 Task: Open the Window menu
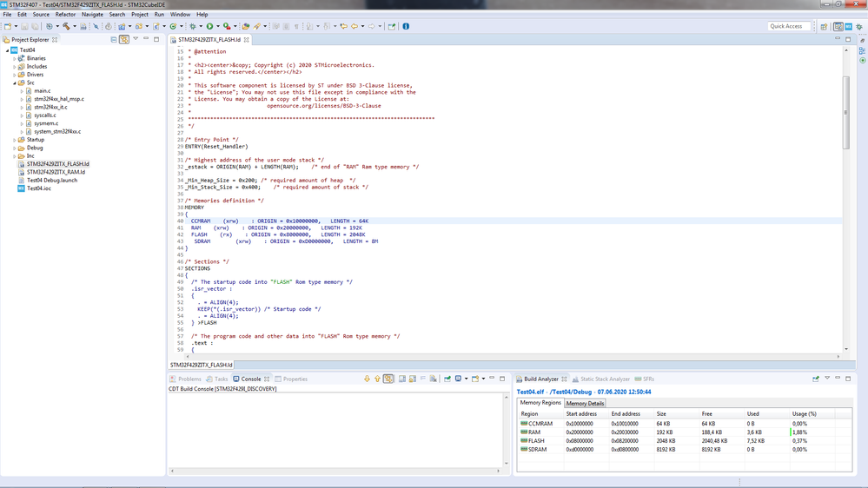[180, 15]
